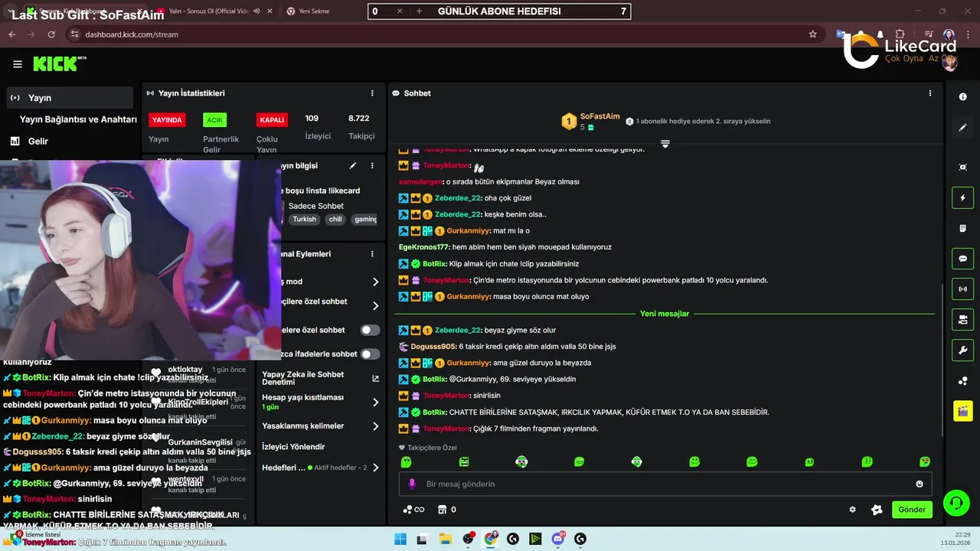Toggle the lightning bolt panel icon
This screenshot has width=980, height=551.
click(962, 198)
